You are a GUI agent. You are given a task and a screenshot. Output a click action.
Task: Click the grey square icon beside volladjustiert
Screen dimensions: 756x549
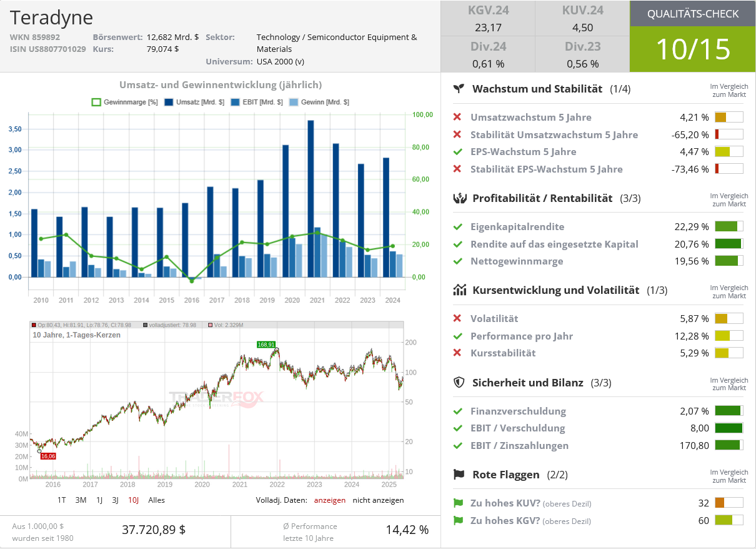145,325
